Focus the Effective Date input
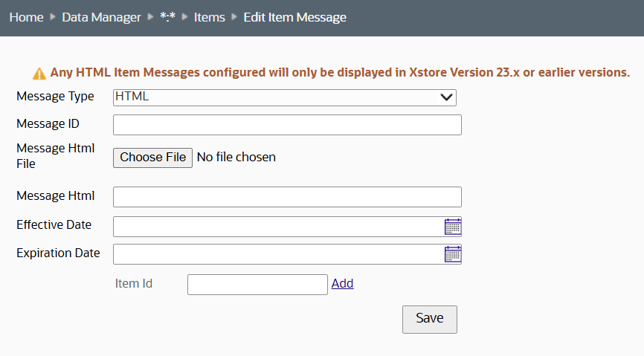644x356 pixels. tap(278, 227)
